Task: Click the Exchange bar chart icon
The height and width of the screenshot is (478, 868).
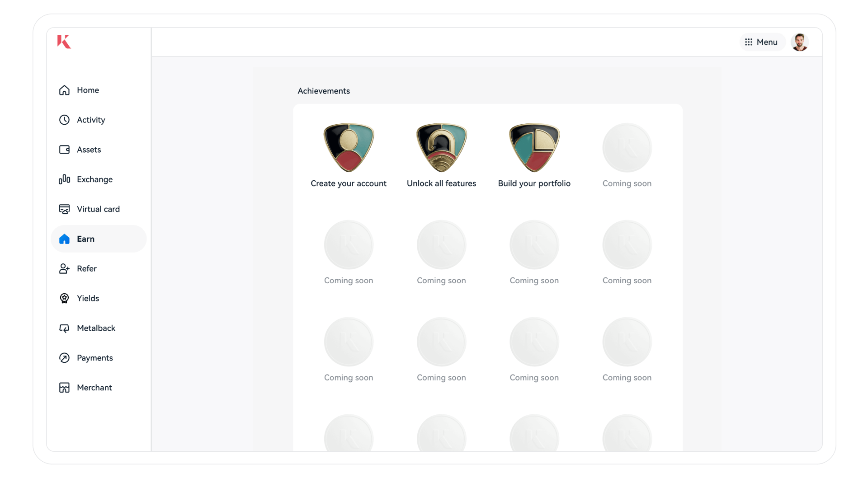Action: (x=64, y=179)
